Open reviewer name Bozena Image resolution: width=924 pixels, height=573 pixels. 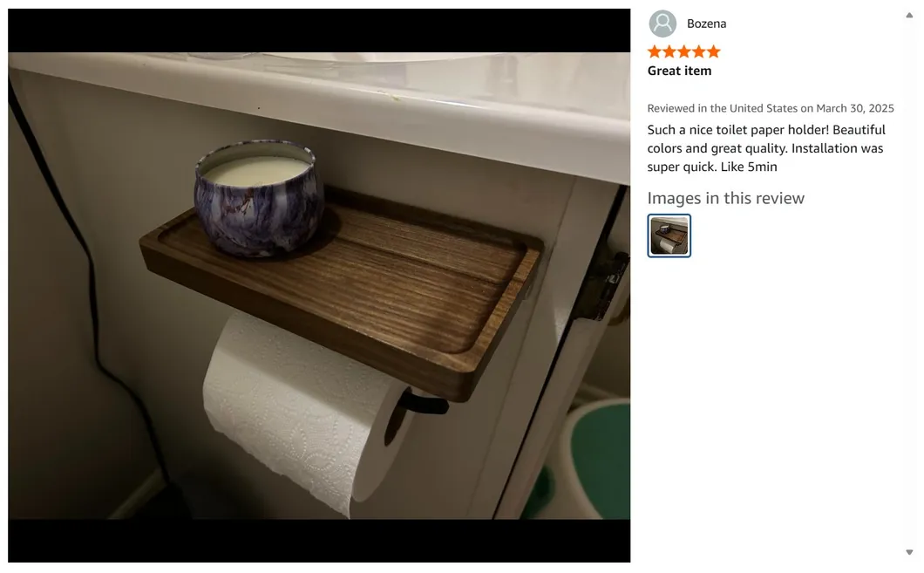coord(706,24)
